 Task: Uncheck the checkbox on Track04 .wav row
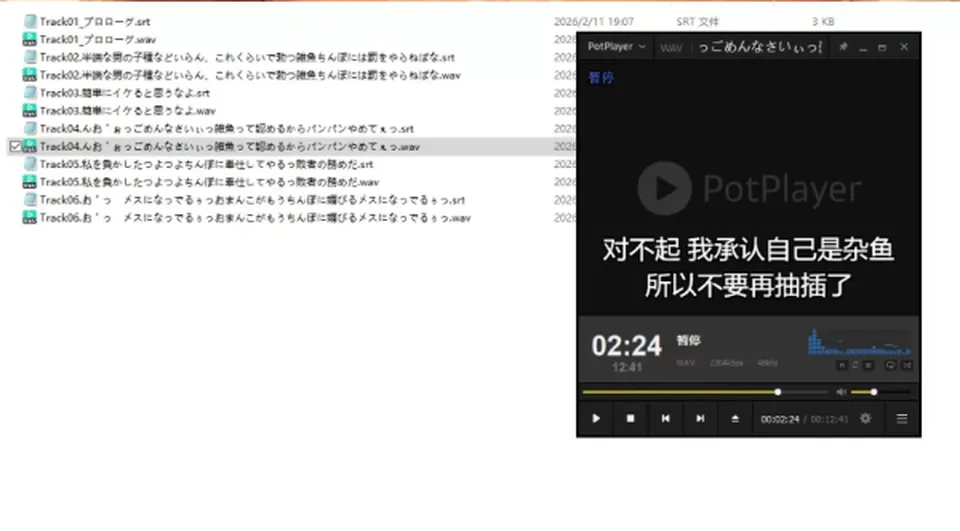coord(15,146)
